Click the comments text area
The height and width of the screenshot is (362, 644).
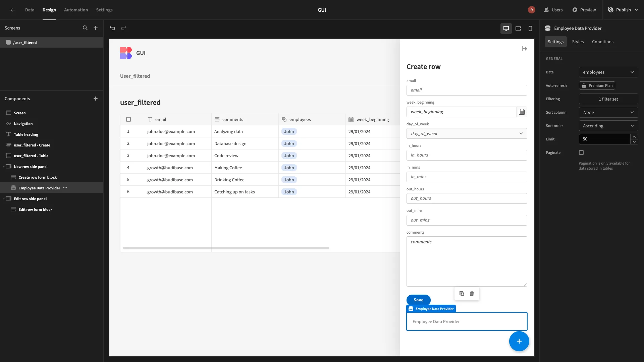coord(467,261)
